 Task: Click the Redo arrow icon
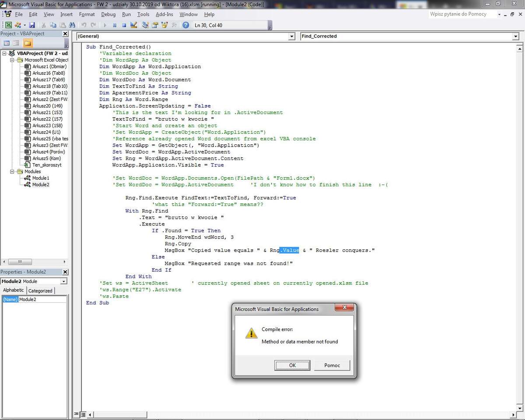(x=94, y=25)
